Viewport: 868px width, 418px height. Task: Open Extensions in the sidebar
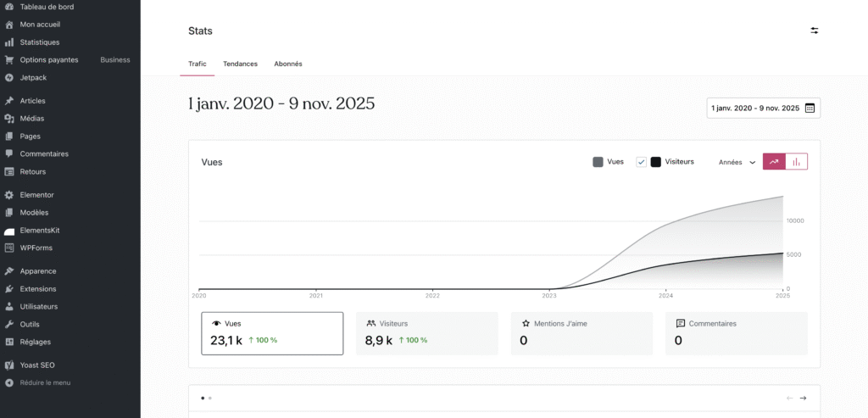point(38,289)
